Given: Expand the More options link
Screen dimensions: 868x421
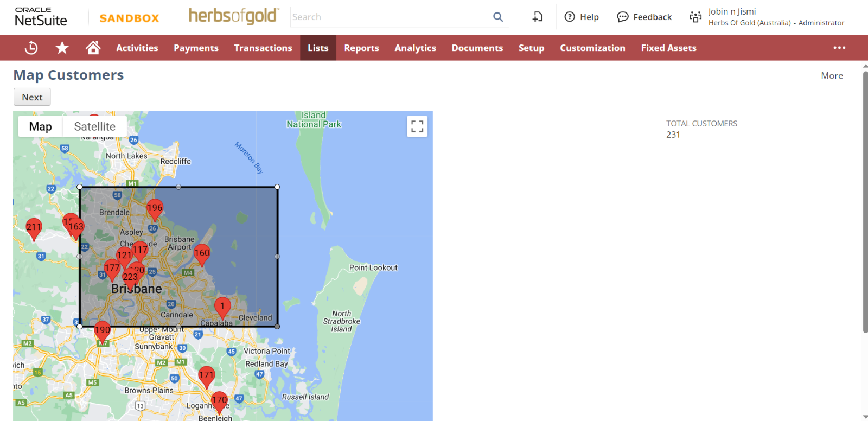Looking at the screenshot, I should point(832,76).
